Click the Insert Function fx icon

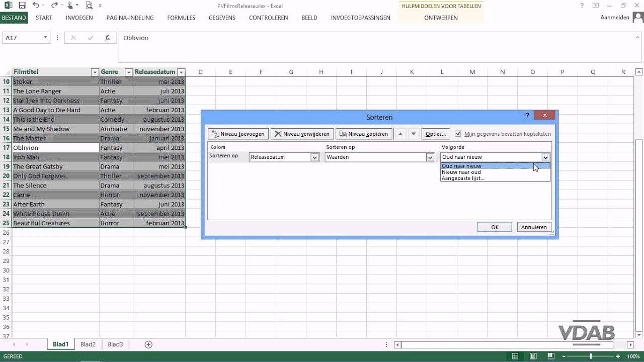coord(107,38)
